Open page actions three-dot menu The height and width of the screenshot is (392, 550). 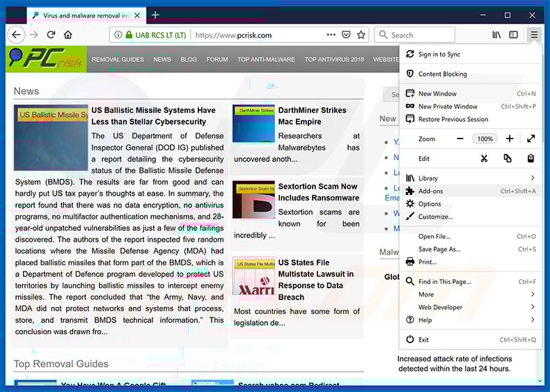tap(331, 35)
